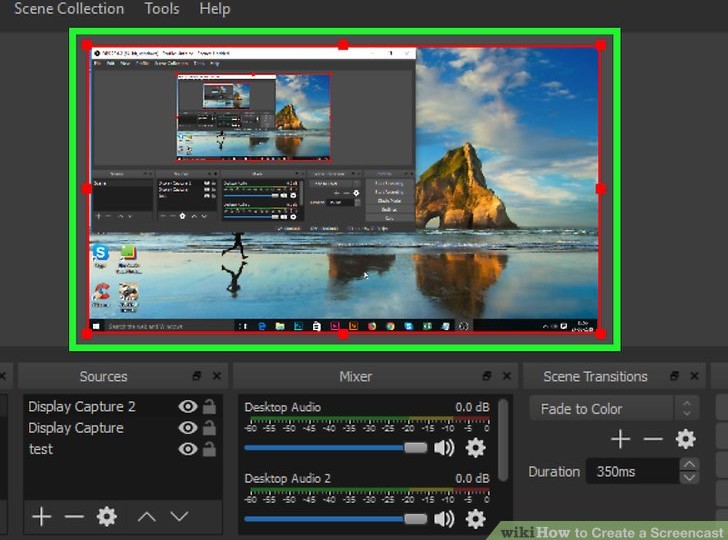Screen dimensions: 728x540
Task: Increase the transition Duration with up arrow
Action: pyautogui.click(x=688, y=465)
